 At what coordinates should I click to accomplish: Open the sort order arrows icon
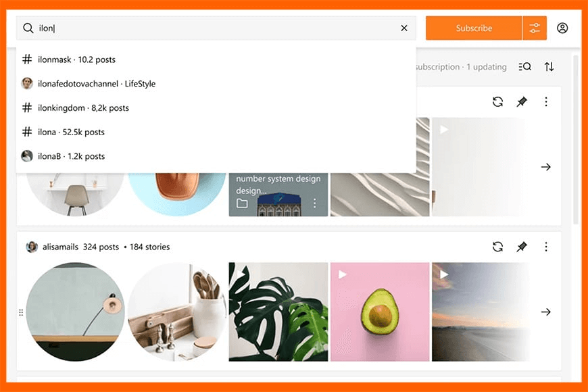click(x=549, y=67)
